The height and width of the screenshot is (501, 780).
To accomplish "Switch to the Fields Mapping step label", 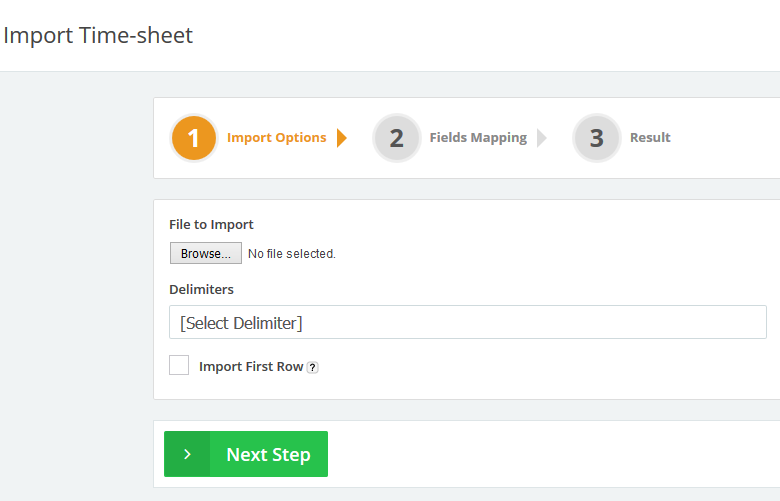I will coord(478,138).
